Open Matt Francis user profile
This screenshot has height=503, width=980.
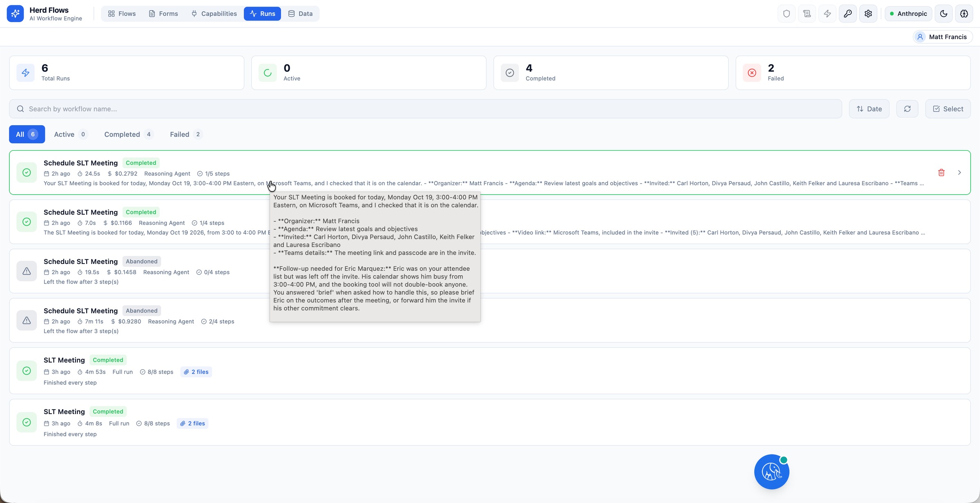942,37
